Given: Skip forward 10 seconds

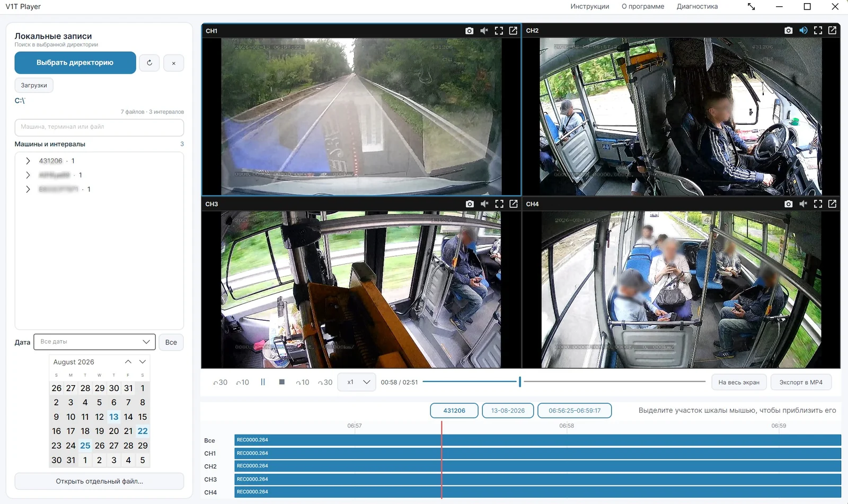Looking at the screenshot, I should (302, 382).
